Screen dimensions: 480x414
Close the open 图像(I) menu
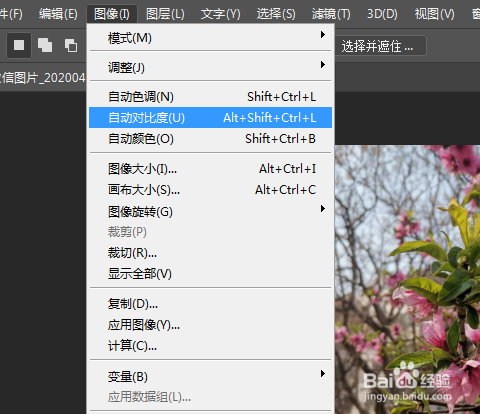click(112, 14)
